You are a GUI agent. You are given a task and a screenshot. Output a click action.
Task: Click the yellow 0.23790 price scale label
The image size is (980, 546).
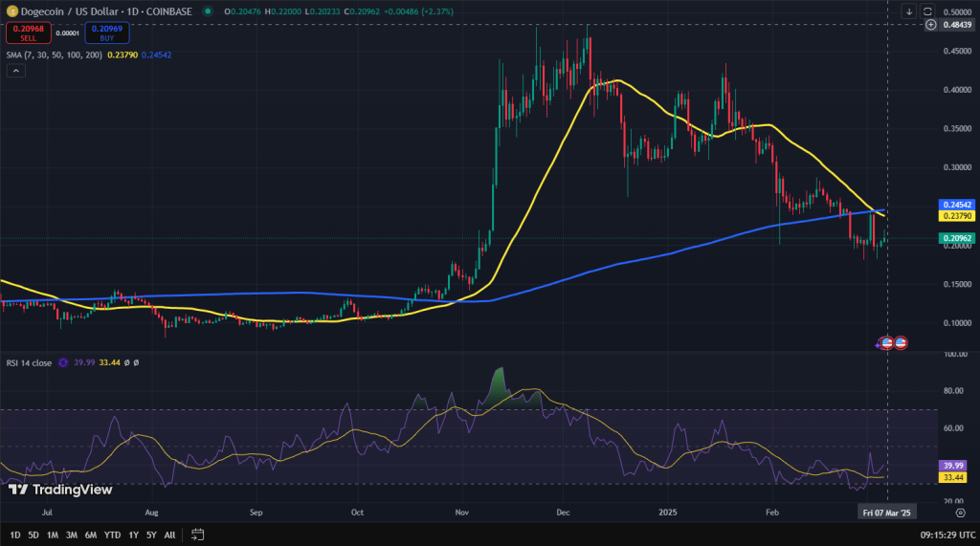(x=956, y=216)
